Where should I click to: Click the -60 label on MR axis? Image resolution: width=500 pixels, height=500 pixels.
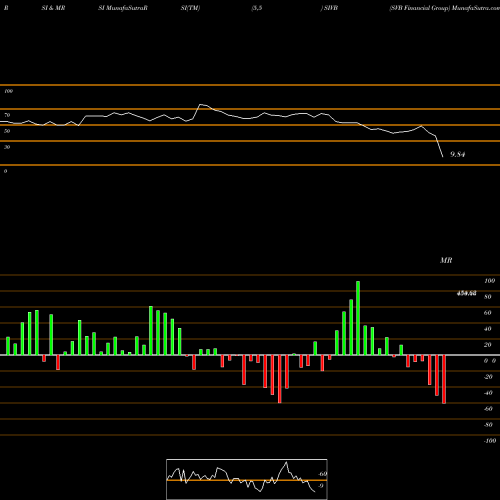[488, 409]
